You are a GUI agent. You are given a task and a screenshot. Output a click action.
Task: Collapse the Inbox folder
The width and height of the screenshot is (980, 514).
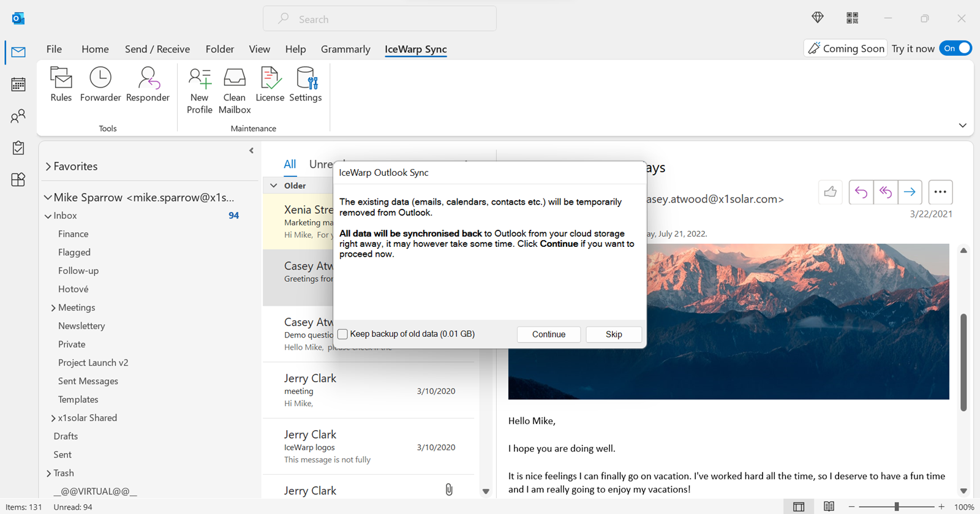coord(48,216)
